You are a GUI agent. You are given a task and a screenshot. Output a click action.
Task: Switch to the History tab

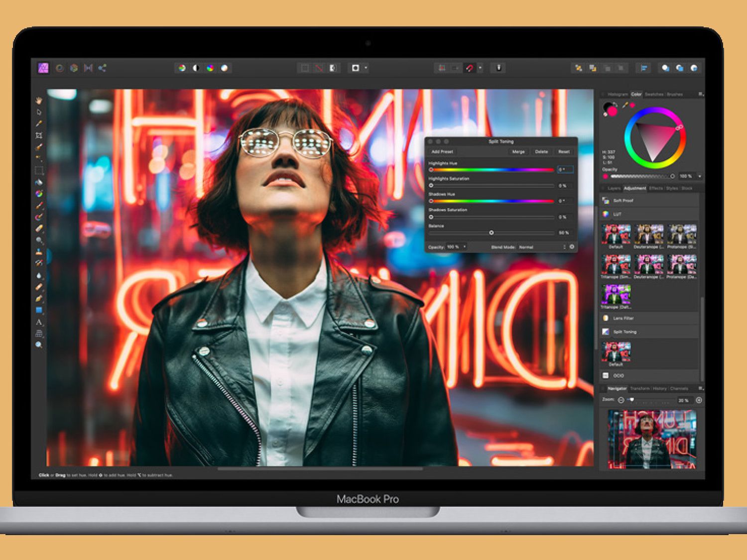[659, 388]
